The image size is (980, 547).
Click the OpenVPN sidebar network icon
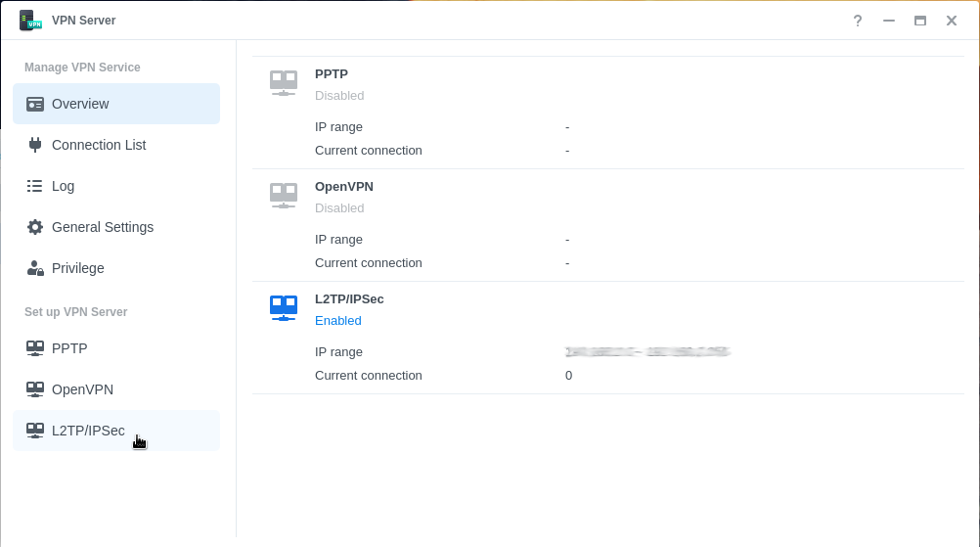(x=35, y=389)
